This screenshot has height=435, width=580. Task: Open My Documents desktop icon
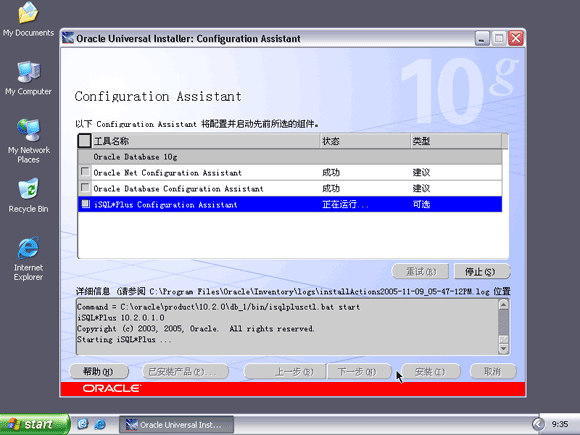pyautogui.click(x=28, y=19)
